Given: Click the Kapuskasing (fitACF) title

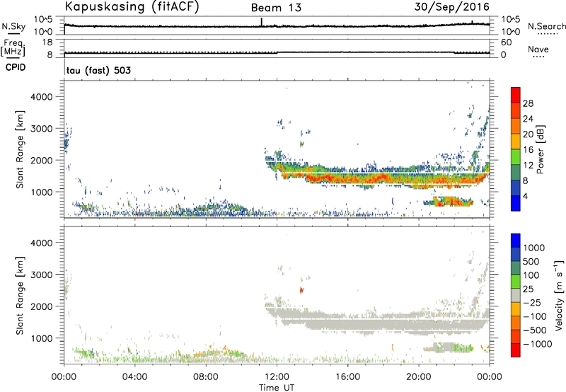Looking at the screenshot, I should 132,6.
